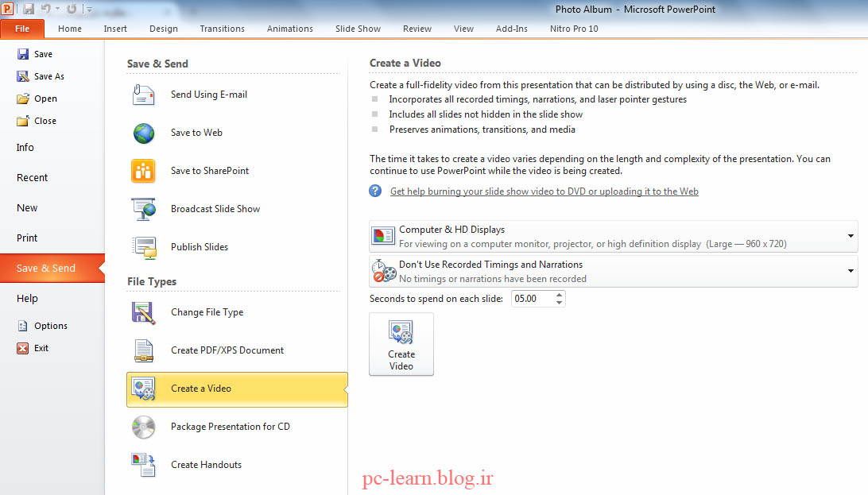868x495 pixels.
Task: Select the Save to Web globe icon
Action: tap(144, 133)
